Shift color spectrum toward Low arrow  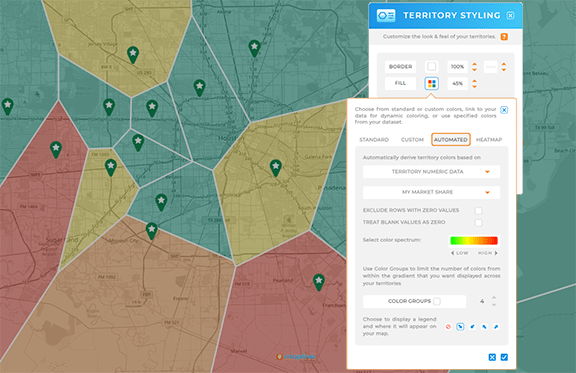point(453,253)
